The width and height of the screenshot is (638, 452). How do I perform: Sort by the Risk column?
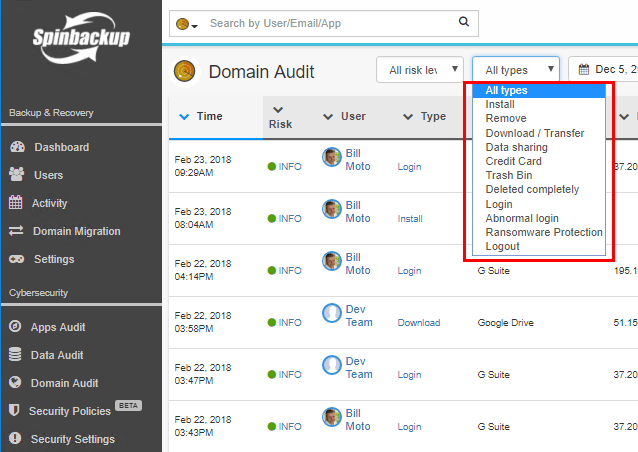[280, 117]
